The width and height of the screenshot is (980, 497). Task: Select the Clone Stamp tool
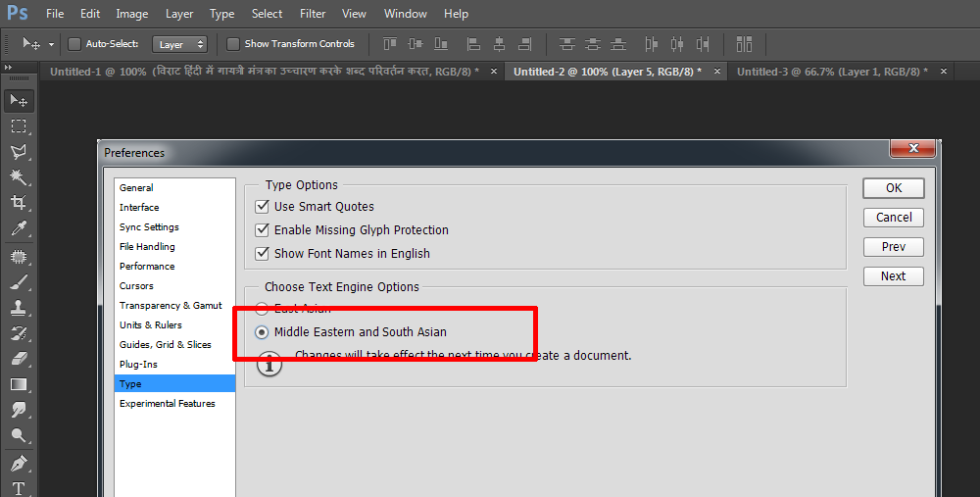[19, 308]
